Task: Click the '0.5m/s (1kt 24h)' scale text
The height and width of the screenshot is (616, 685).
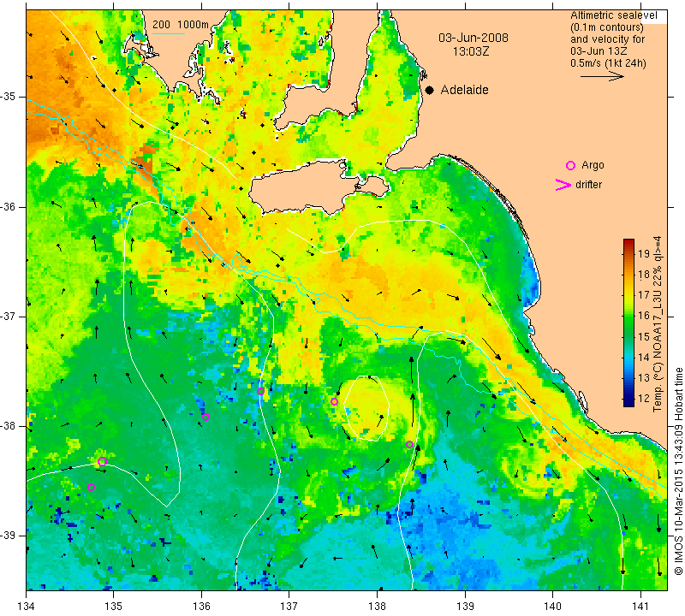Action: point(608,63)
